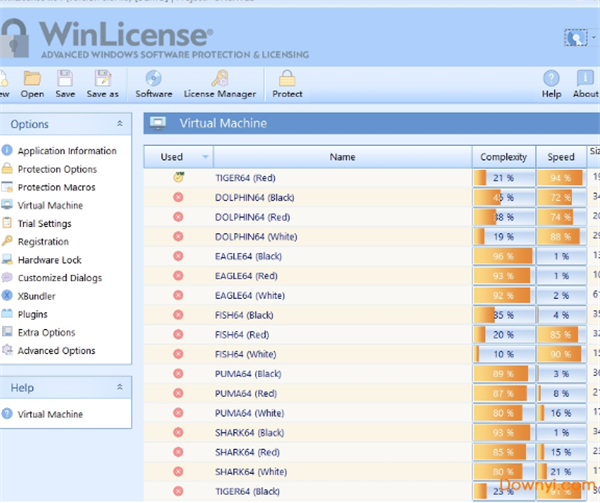Viewport: 600px width, 503px height.
Task: Click FISH64 (White) 10 % complexity bar
Action: (x=504, y=354)
